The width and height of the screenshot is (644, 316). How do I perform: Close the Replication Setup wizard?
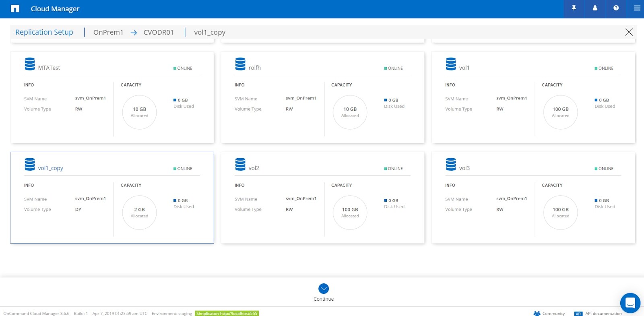click(x=629, y=32)
